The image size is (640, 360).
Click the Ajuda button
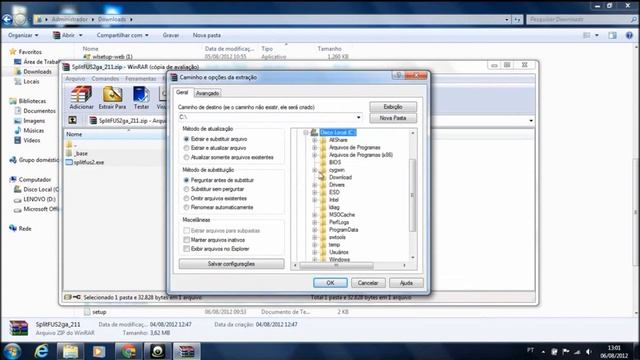tap(406, 283)
